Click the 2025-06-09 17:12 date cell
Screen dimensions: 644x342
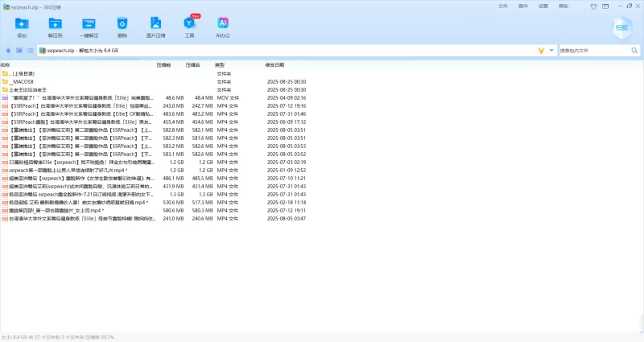pos(287,122)
